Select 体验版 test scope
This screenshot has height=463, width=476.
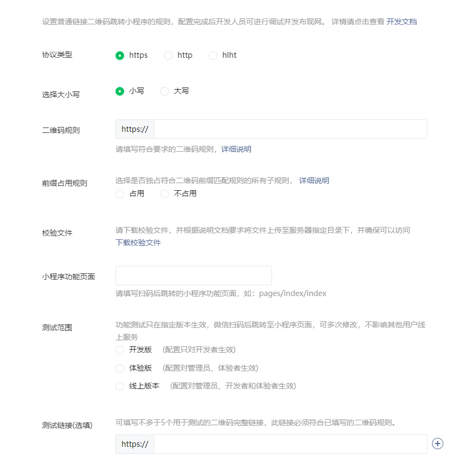tap(120, 368)
